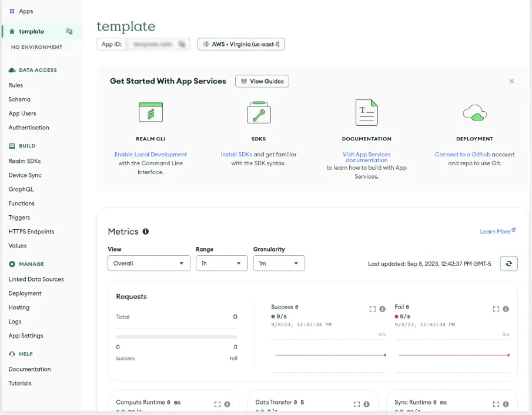Click the AWS Virginia region button
This screenshot has width=532, height=415.
point(241,44)
